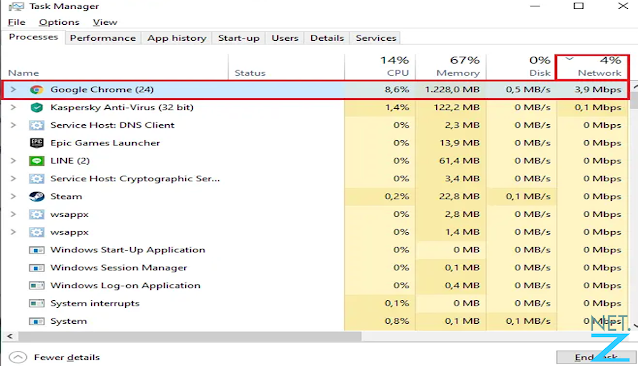The width and height of the screenshot is (638, 366).
Task: Click the Task Manager title bar icon
Action: pos(16,7)
